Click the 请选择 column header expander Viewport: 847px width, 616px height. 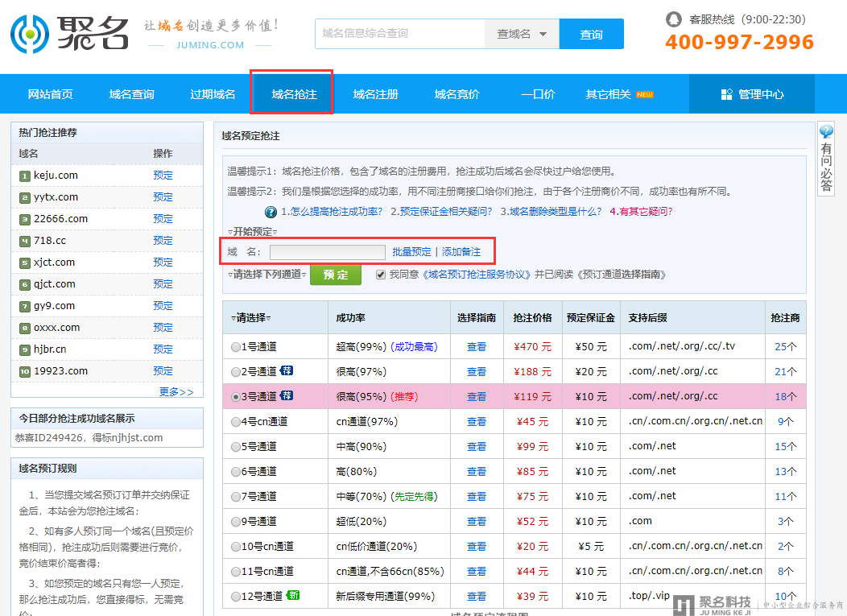point(251,318)
